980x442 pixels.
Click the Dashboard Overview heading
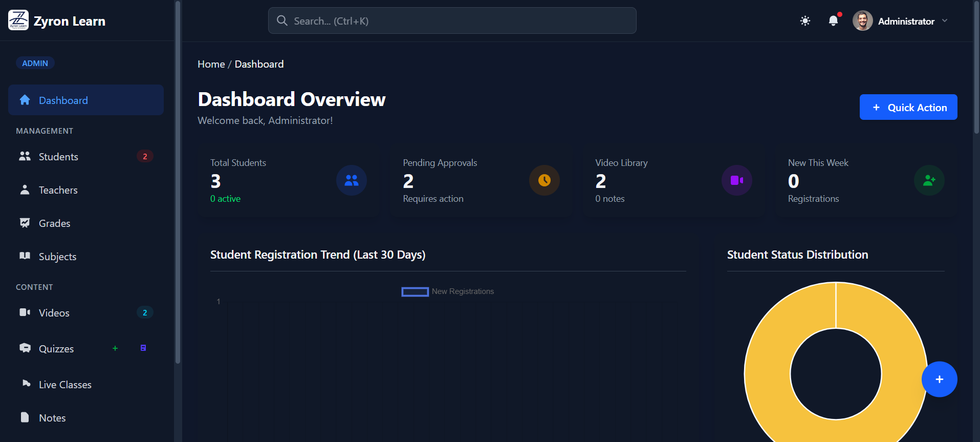(x=292, y=99)
